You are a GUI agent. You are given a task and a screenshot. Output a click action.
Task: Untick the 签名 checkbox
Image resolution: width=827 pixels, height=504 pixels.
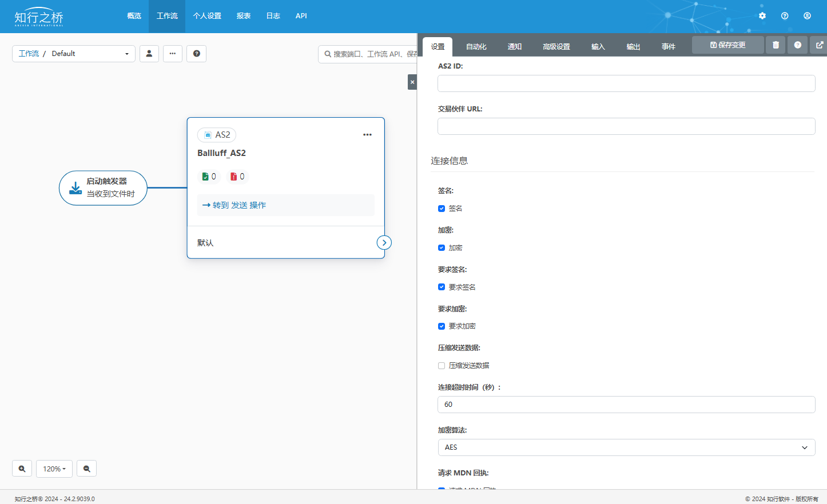442,209
